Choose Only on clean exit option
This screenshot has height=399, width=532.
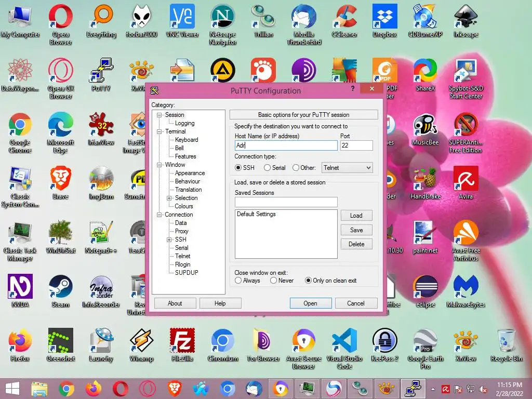(308, 281)
